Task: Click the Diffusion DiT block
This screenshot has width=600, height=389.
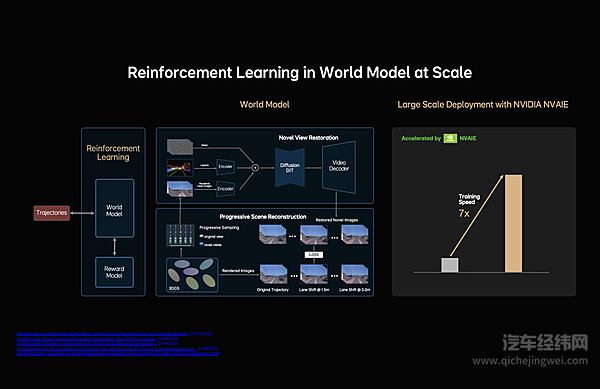Action: [290, 168]
